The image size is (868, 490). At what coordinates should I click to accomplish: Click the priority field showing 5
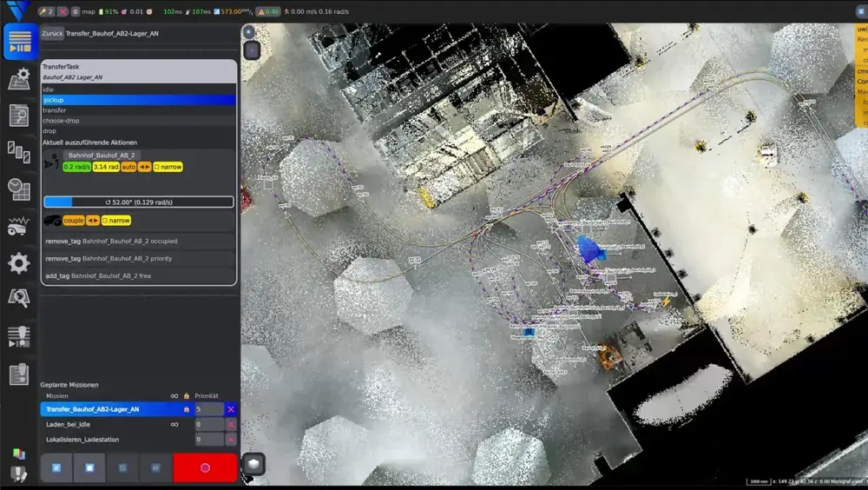click(x=208, y=409)
